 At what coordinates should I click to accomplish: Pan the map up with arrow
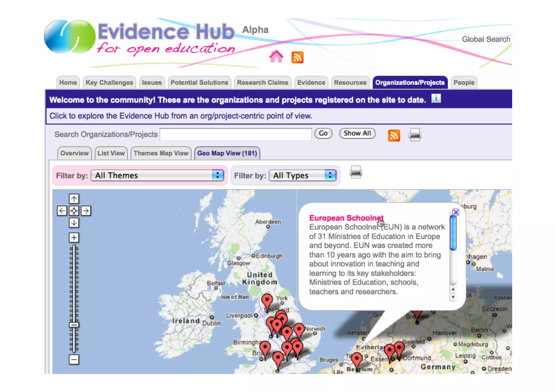point(74,199)
